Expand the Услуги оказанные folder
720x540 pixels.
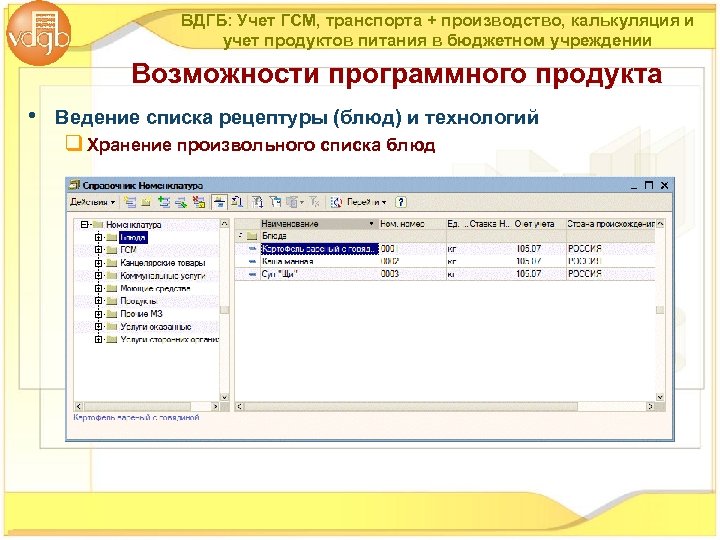(98, 327)
